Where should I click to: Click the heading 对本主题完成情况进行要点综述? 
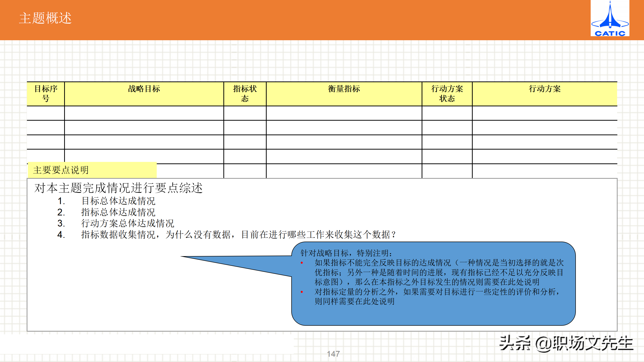tap(118, 188)
